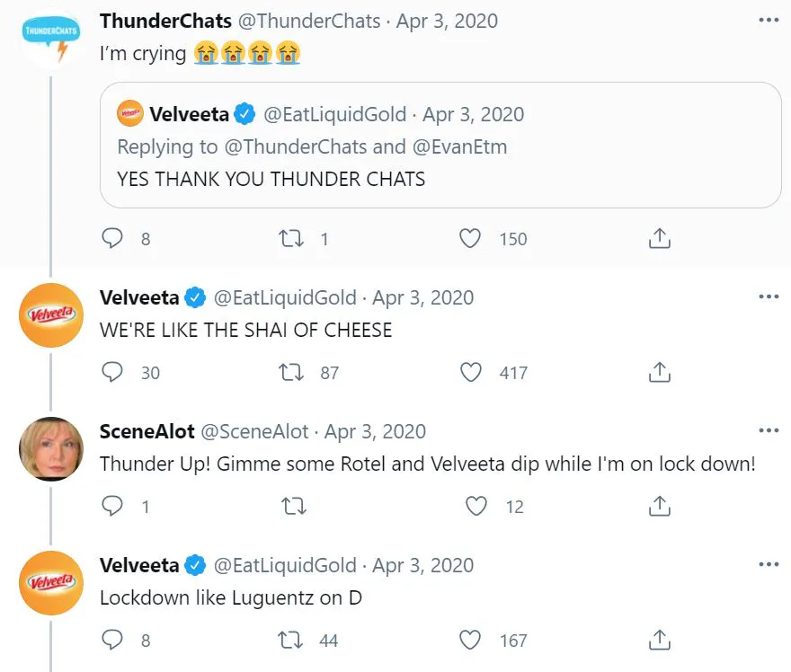
Task: Like the Velveeta tweet with 417 likes
Action: tap(470, 372)
